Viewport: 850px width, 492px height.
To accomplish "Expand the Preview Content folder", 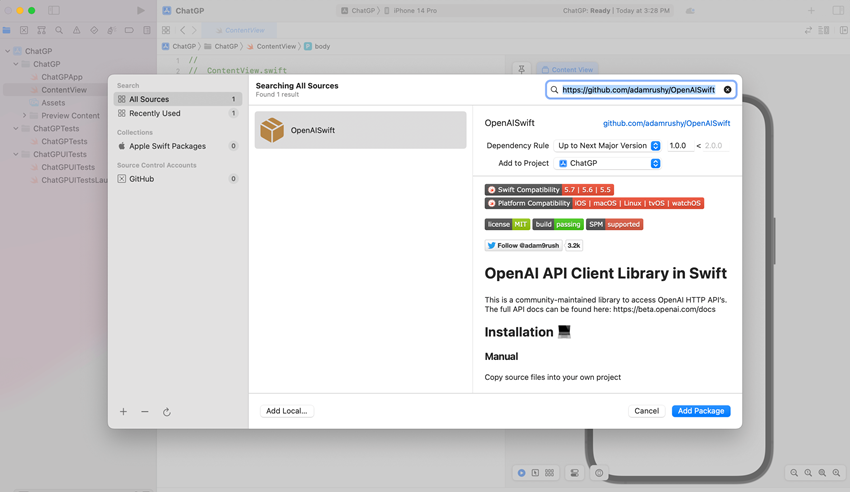I will click(24, 115).
